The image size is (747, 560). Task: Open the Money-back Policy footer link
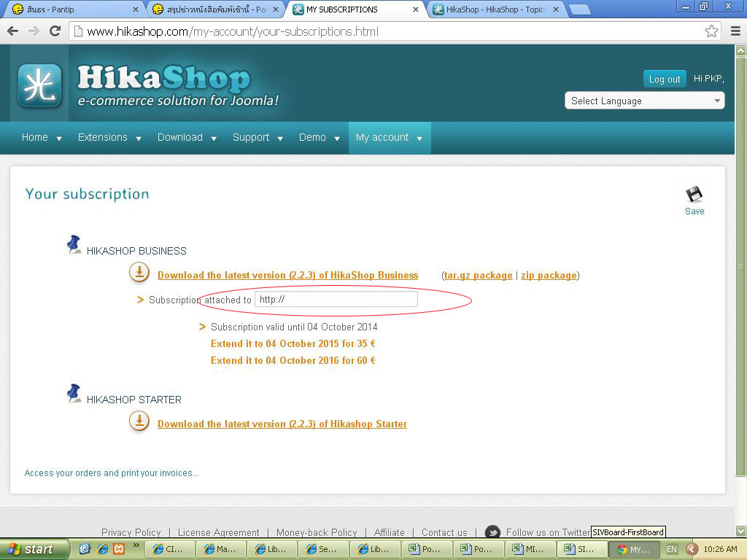[x=317, y=532]
